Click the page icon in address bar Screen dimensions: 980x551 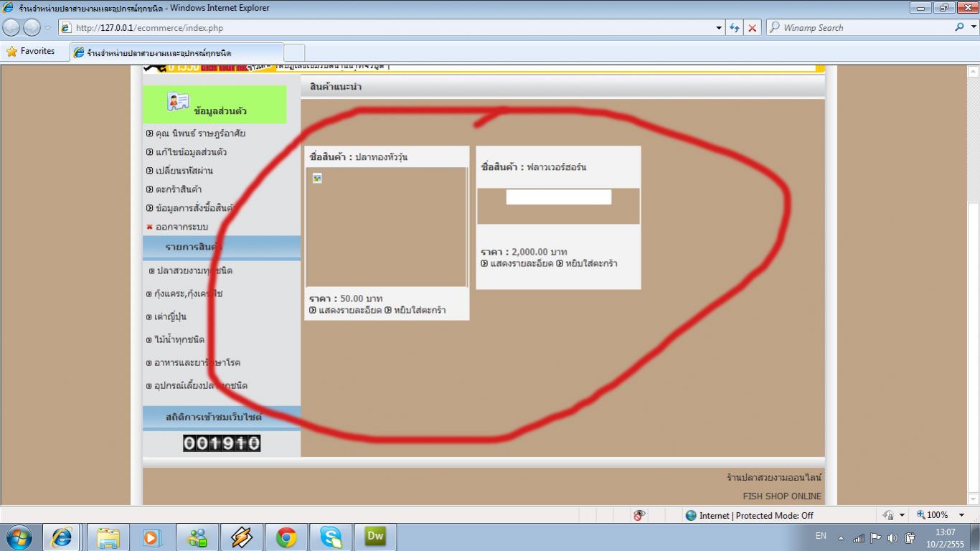click(67, 28)
